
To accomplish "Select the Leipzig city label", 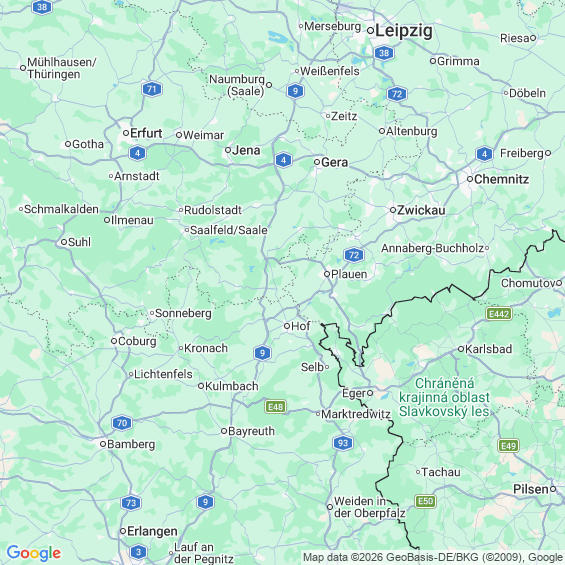I will (404, 30).
